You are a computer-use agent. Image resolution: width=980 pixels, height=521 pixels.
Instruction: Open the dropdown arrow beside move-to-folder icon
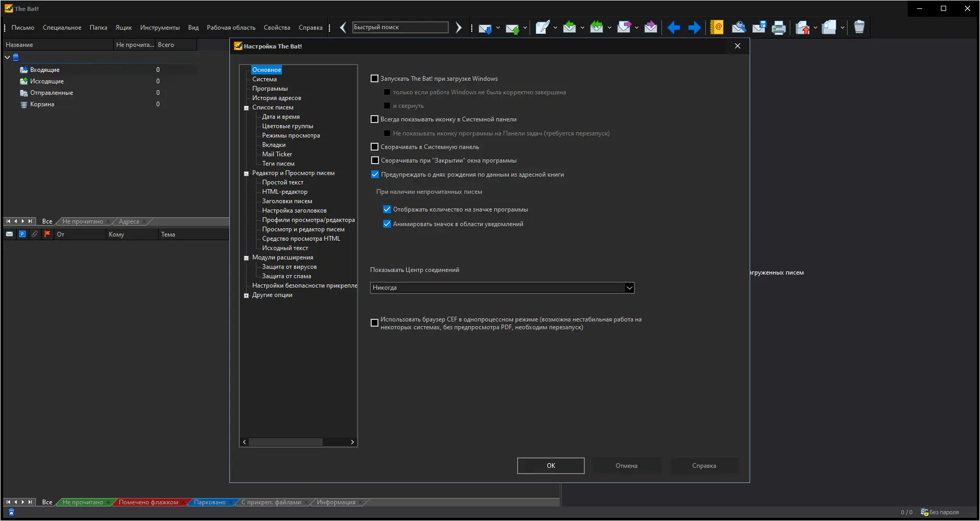point(815,28)
